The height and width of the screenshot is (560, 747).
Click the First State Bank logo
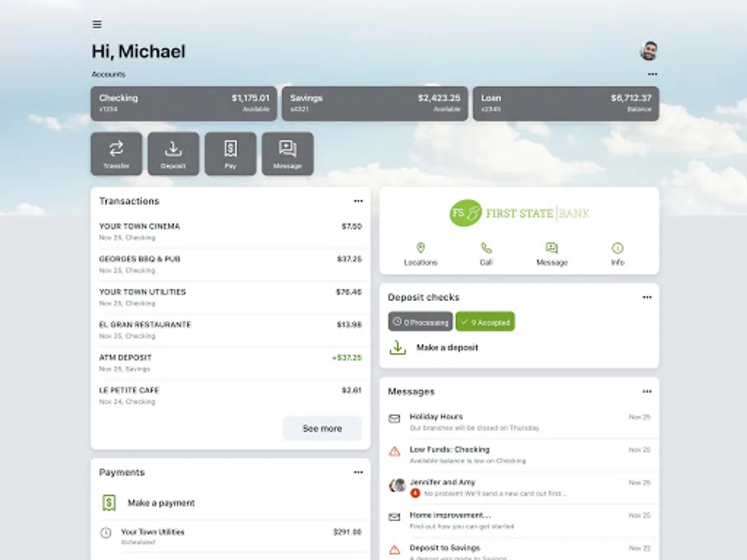click(519, 213)
